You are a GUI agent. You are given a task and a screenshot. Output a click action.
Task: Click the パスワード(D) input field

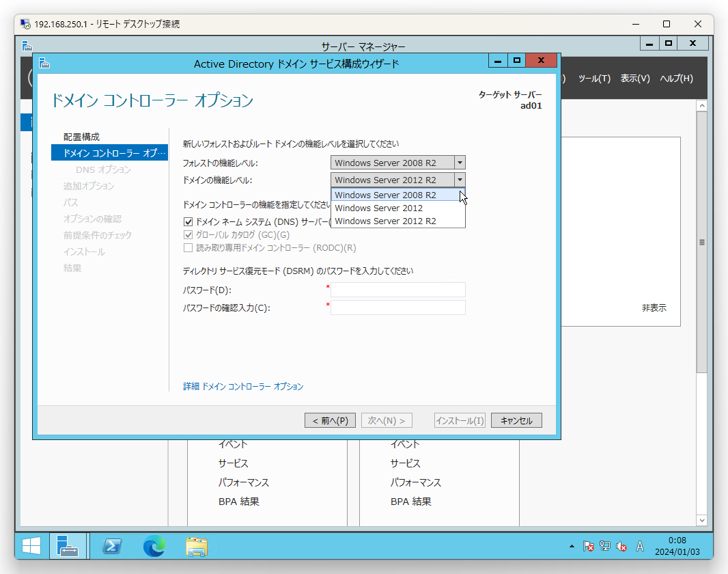tap(398, 290)
